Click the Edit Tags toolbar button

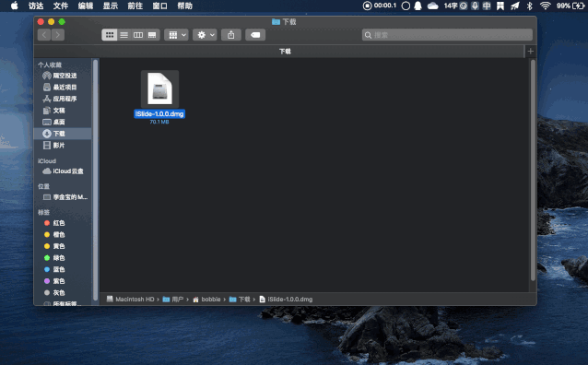point(255,35)
